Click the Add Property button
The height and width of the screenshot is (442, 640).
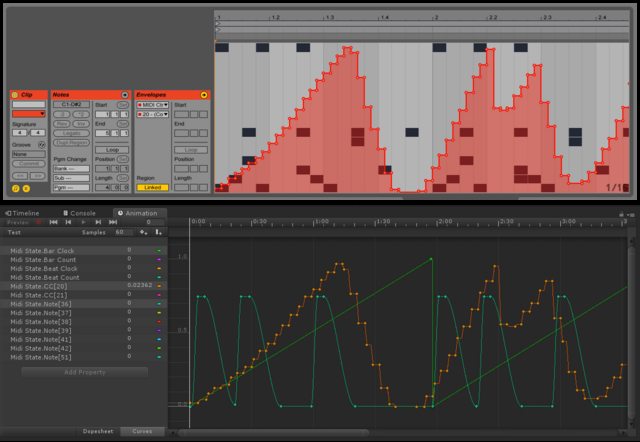coord(84,372)
